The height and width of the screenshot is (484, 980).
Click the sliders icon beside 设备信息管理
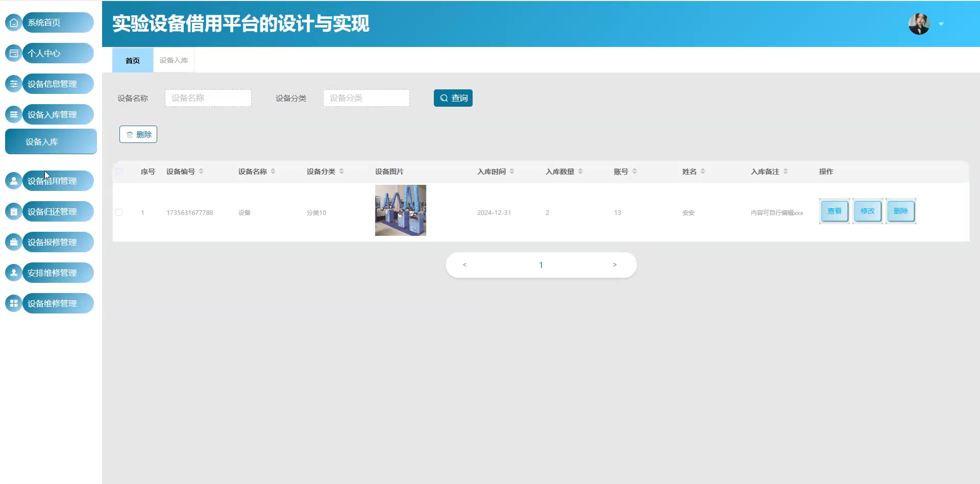pos(14,84)
